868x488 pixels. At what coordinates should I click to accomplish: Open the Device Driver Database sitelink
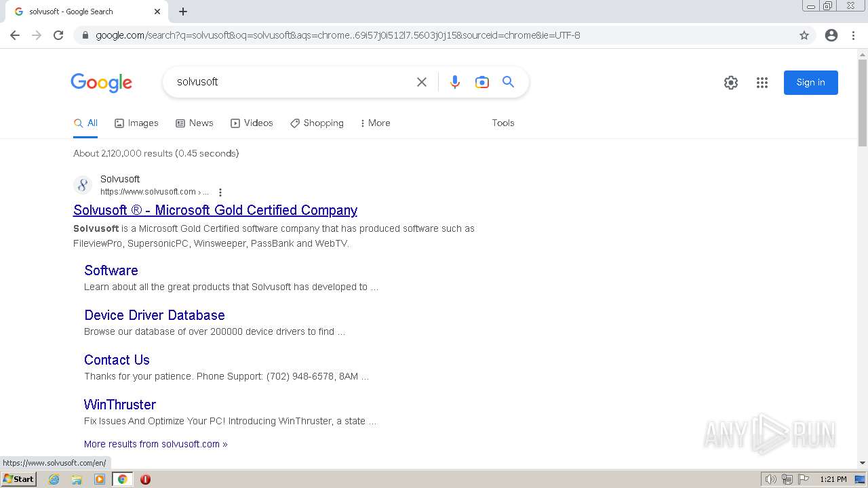pyautogui.click(x=155, y=315)
